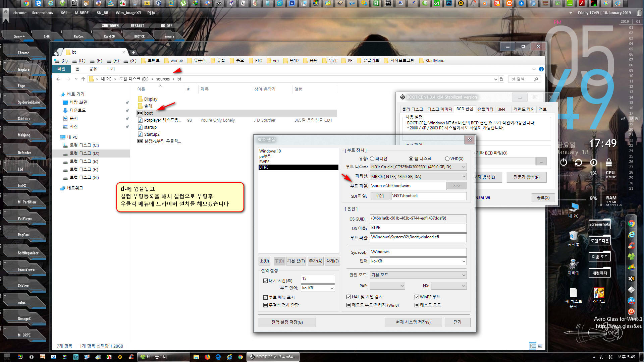Switch to 디스크 이미지 tab in BOOTICE
Screen dimensions: 644x362
tap(439, 109)
